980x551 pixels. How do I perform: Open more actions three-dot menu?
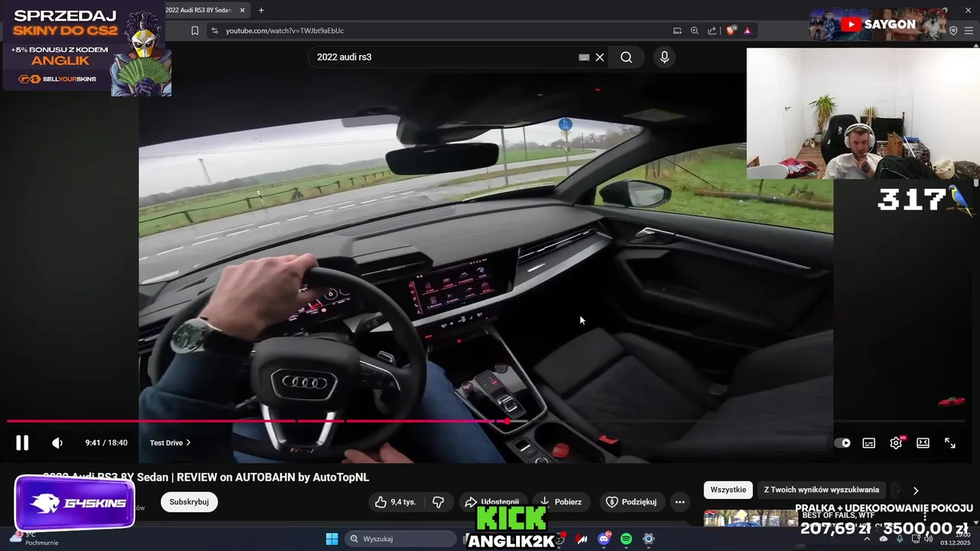pyautogui.click(x=679, y=502)
